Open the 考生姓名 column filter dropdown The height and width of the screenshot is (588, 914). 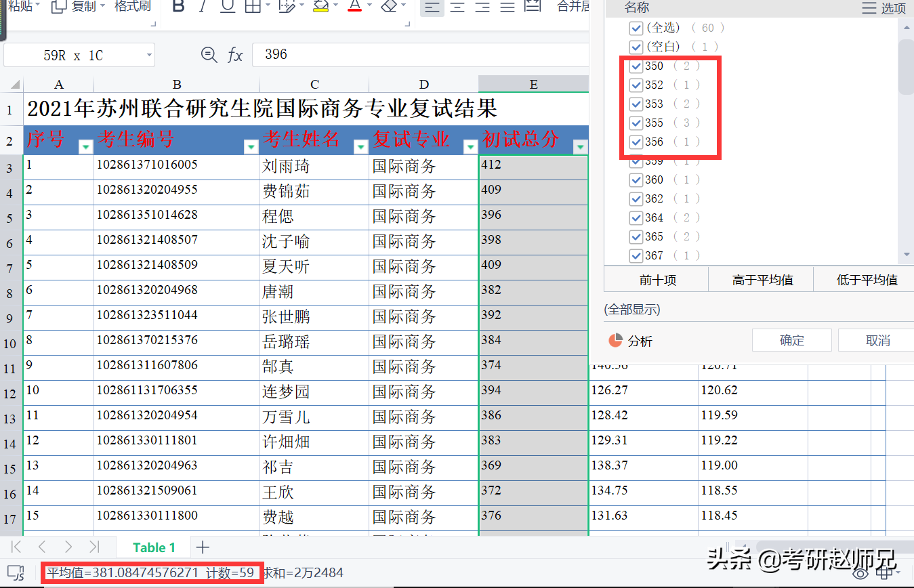point(360,146)
